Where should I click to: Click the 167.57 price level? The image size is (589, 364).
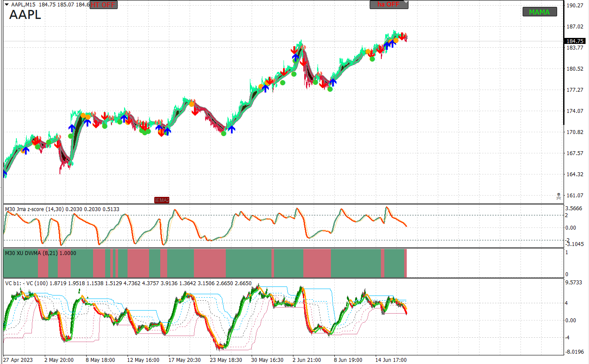(575, 153)
